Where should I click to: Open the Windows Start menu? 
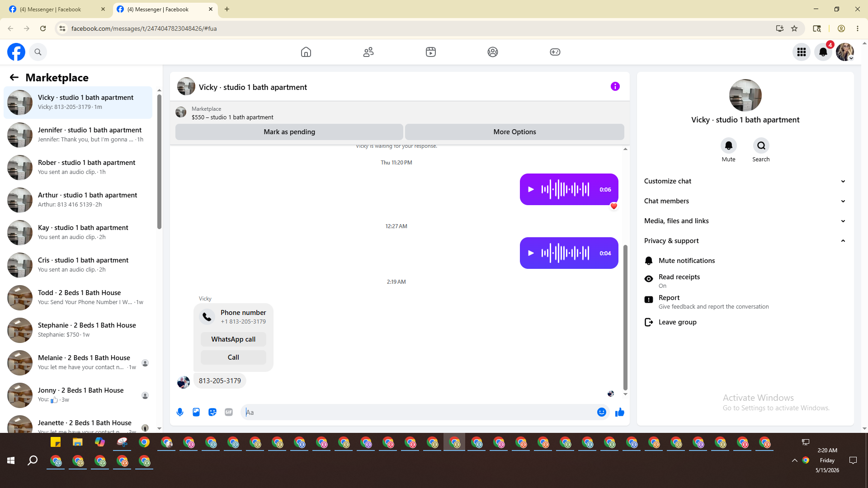tap(11, 460)
